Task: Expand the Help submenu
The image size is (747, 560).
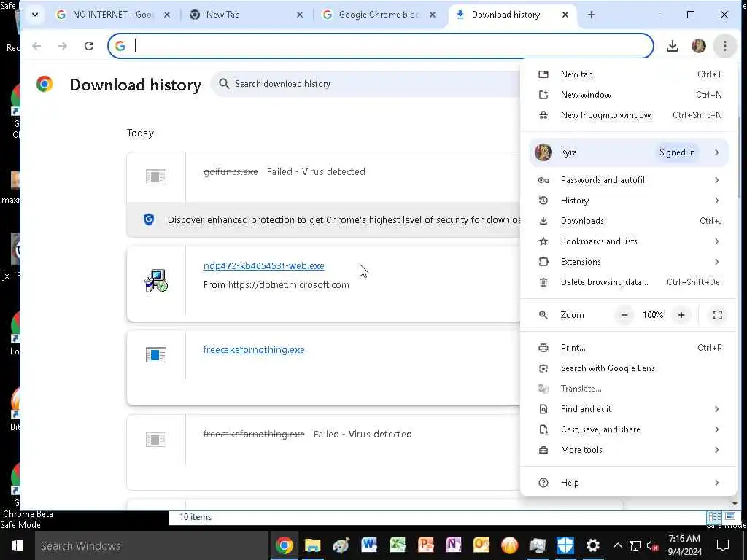Action: 629,483
